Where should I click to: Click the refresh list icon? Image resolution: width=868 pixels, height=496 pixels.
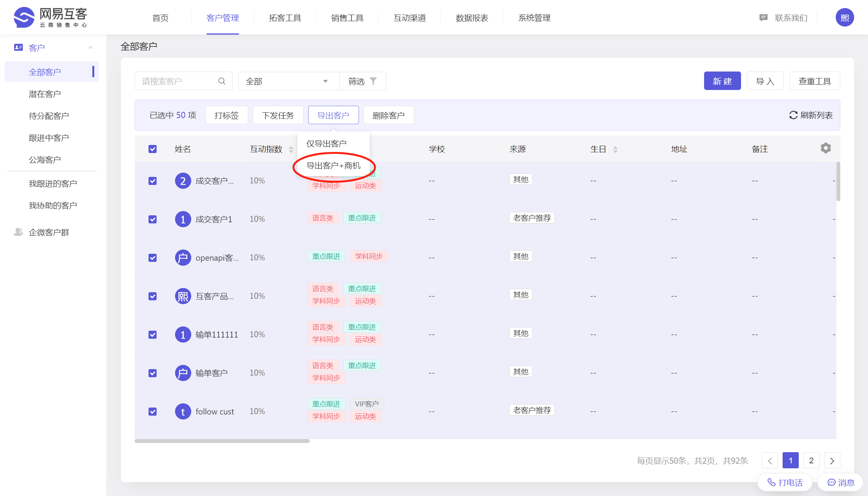click(x=793, y=115)
